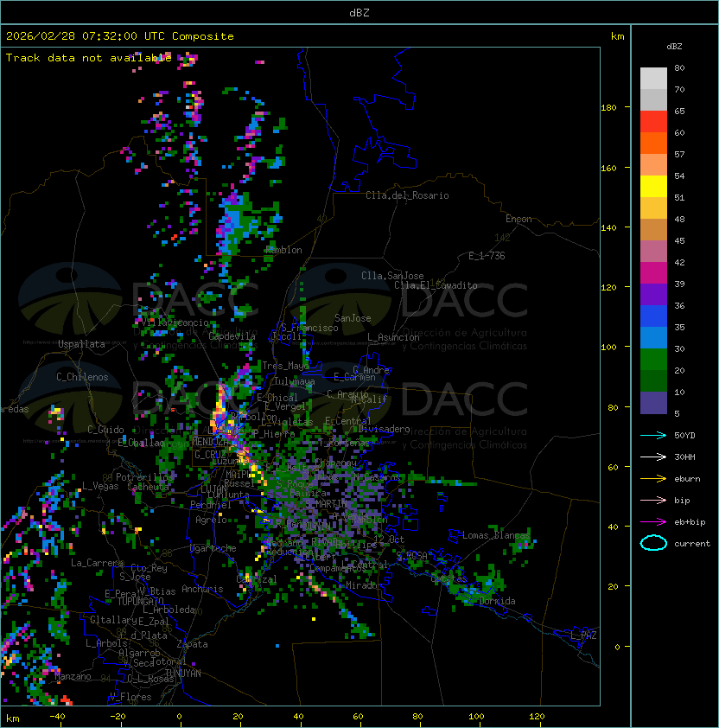Select the light gray 80 dBZ swatch

pos(653,79)
